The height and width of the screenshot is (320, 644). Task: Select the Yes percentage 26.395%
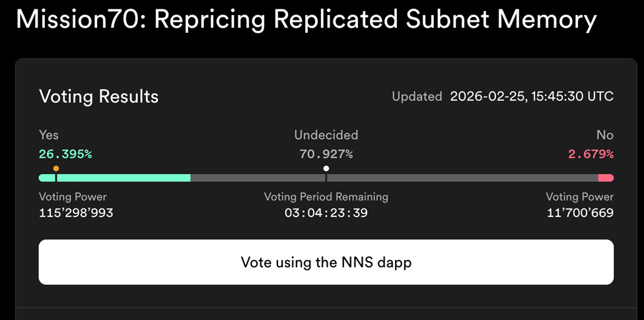point(65,154)
